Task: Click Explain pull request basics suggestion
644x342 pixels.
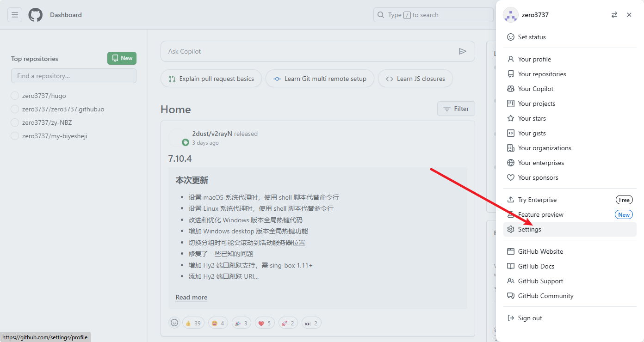Action: pyautogui.click(x=211, y=79)
